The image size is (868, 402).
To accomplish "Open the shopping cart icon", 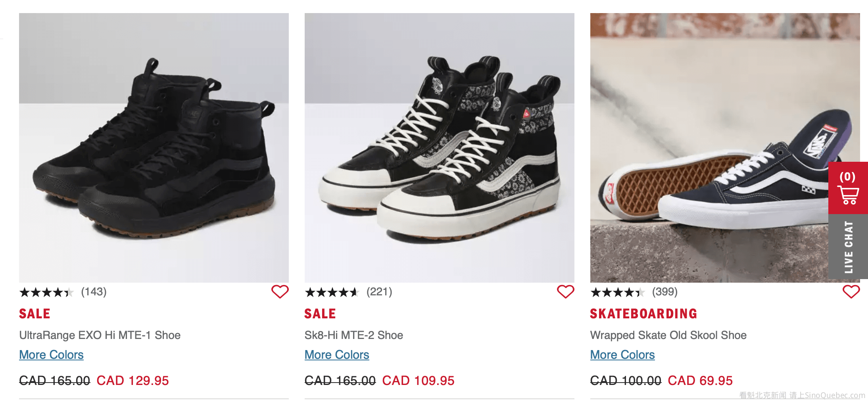I will pyautogui.click(x=848, y=188).
